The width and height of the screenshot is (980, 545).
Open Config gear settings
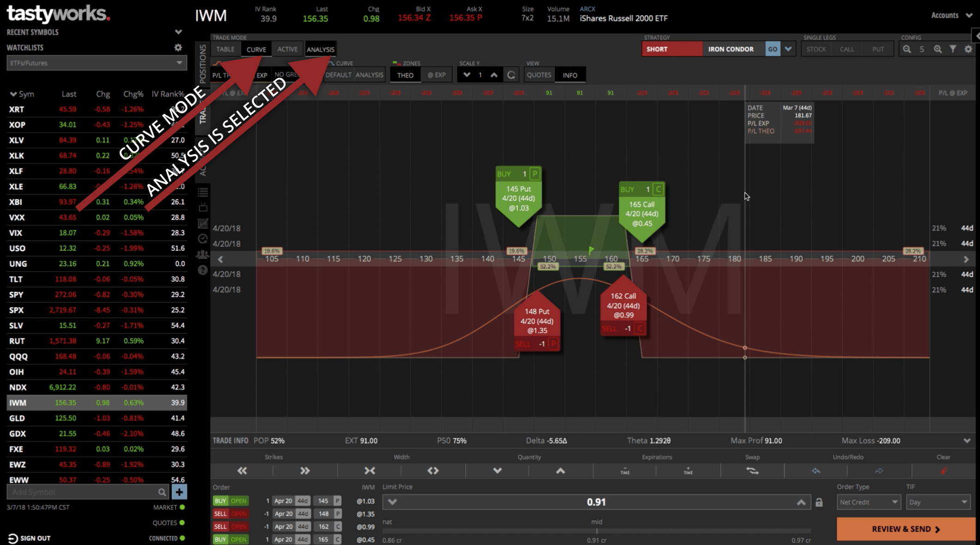pyautogui.click(x=968, y=49)
